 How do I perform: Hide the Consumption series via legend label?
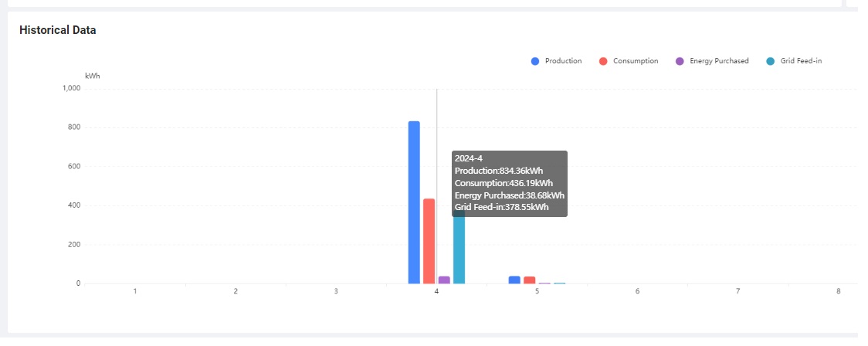click(x=636, y=61)
